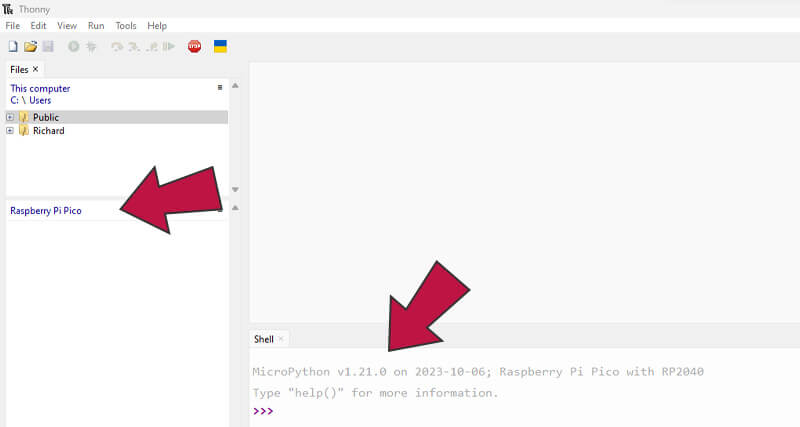Click the 'Type "help()" for more information.' line
This screenshot has height=427, width=800.
point(375,393)
